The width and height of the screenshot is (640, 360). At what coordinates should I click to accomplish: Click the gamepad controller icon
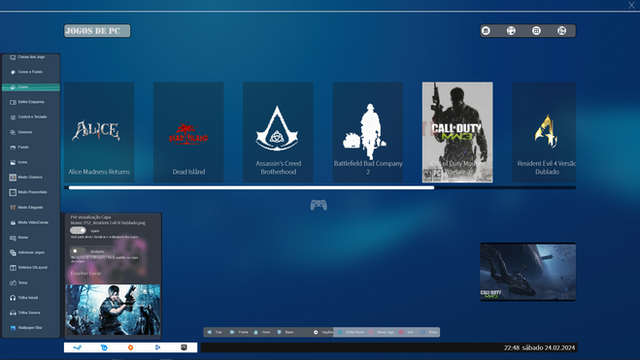point(318,205)
